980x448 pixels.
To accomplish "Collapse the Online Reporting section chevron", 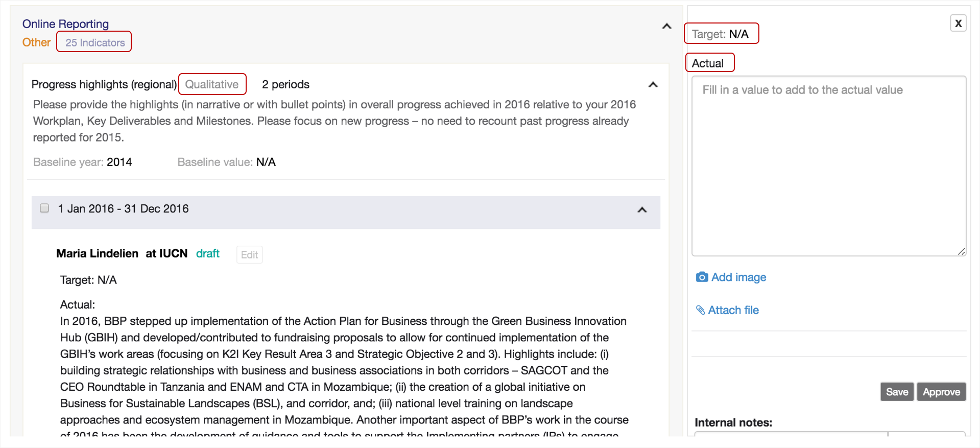I will tap(666, 26).
